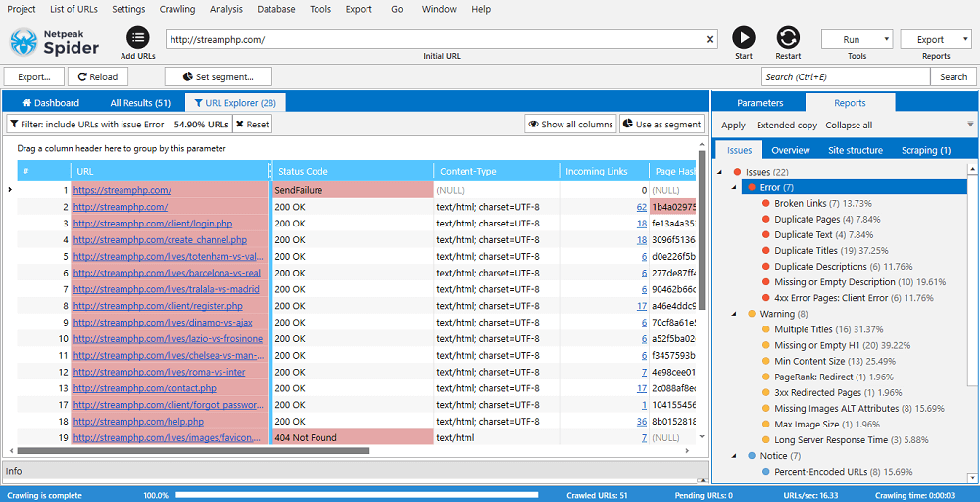Viewport: 980px width, 502px height.
Task: Click Apply in reports toolbar
Action: (733, 125)
